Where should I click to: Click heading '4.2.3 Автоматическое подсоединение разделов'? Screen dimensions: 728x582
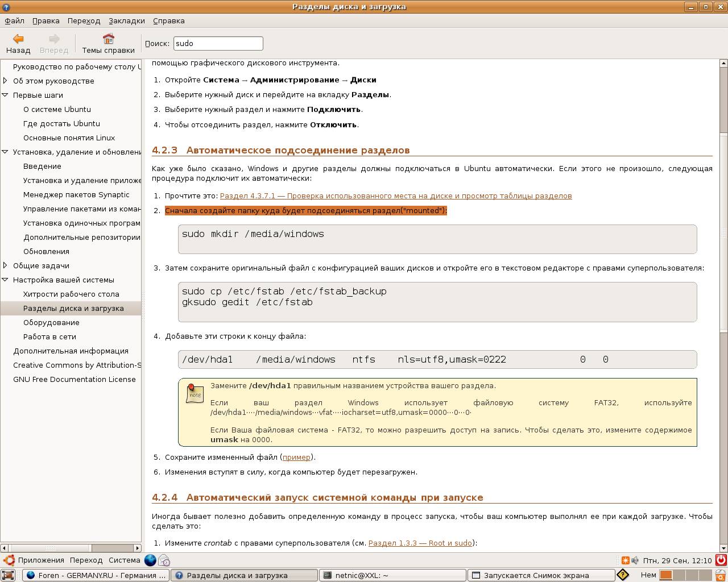(x=281, y=150)
